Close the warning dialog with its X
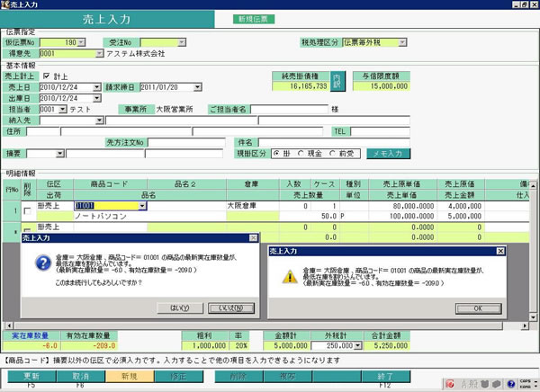Viewport: 540px width, 392px height. (x=500, y=251)
